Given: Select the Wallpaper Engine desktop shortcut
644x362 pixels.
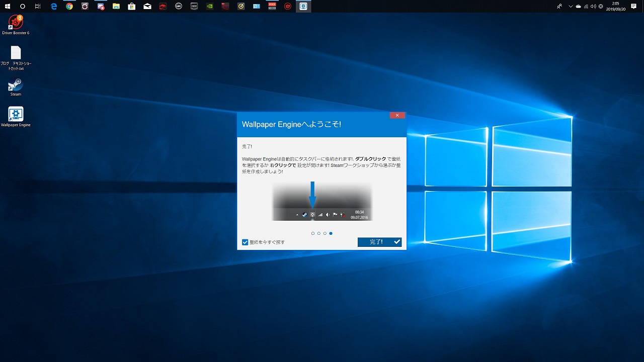Looking at the screenshot, I should pos(16,117).
